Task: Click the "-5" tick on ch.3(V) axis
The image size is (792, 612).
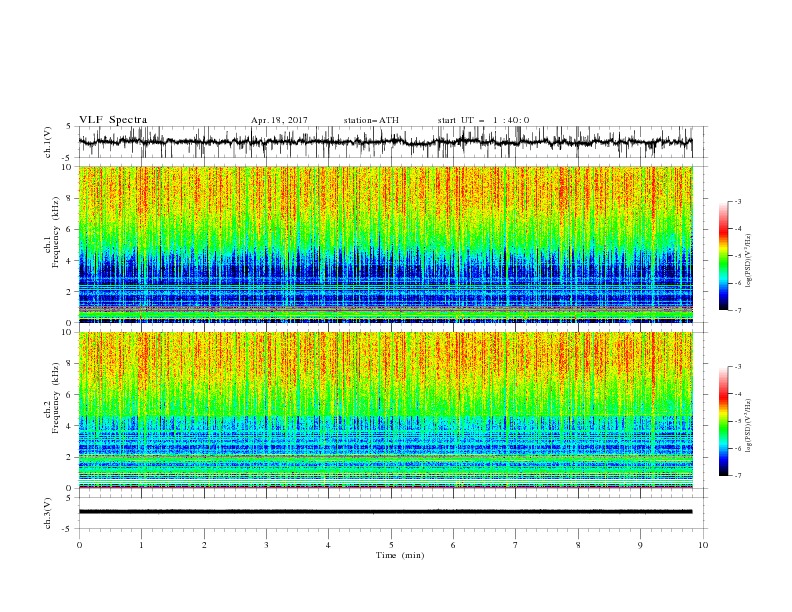Action: click(67, 529)
